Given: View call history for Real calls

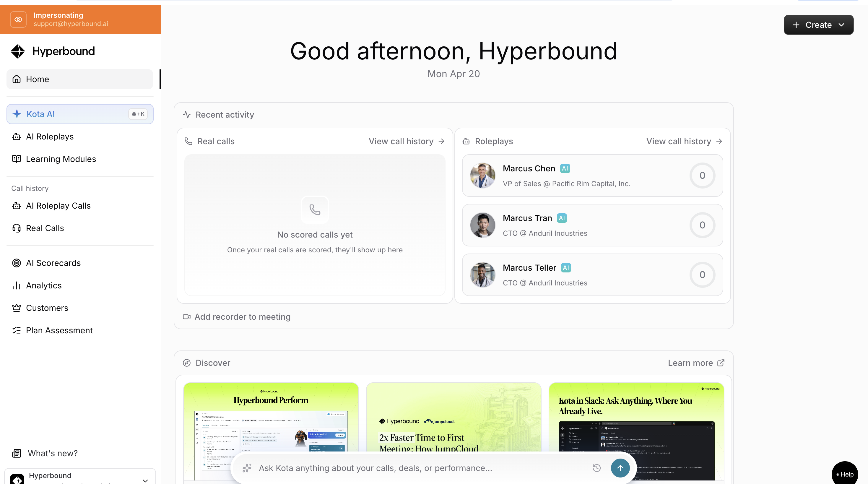Looking at the screenshot, I should pos(406,141).
